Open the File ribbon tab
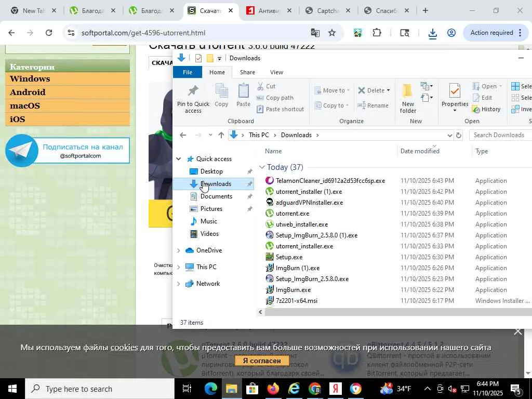The image size is (532, 399). coord(187,72)
